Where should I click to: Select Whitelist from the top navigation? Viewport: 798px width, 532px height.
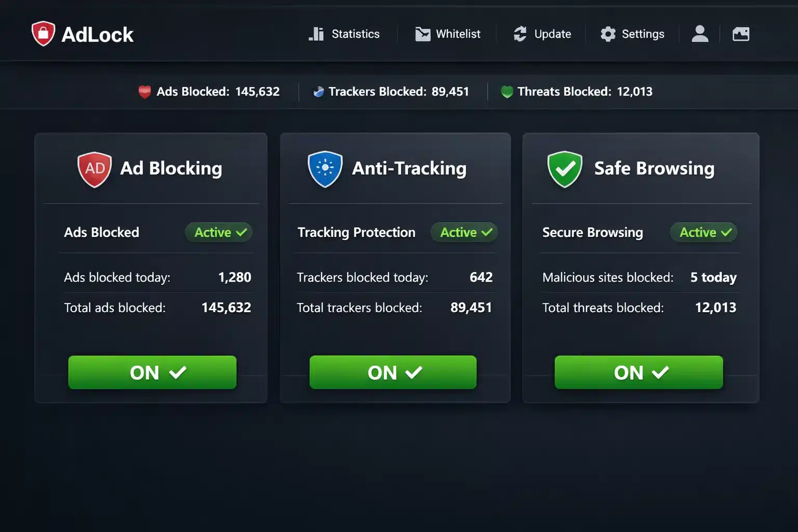458,33
